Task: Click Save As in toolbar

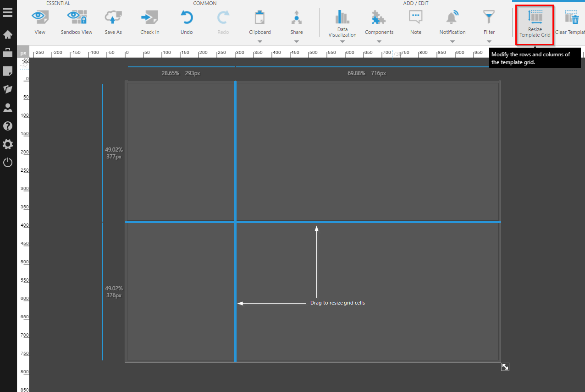Action: pos(113,22)
